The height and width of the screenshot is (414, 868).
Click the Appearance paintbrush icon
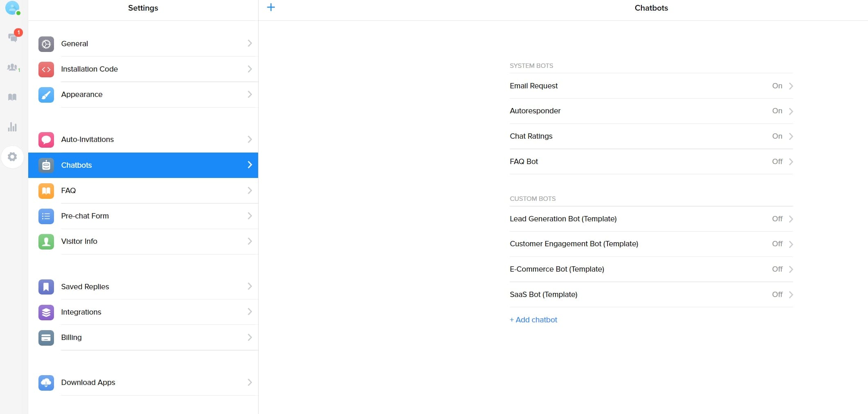click(x=46, y=94)
